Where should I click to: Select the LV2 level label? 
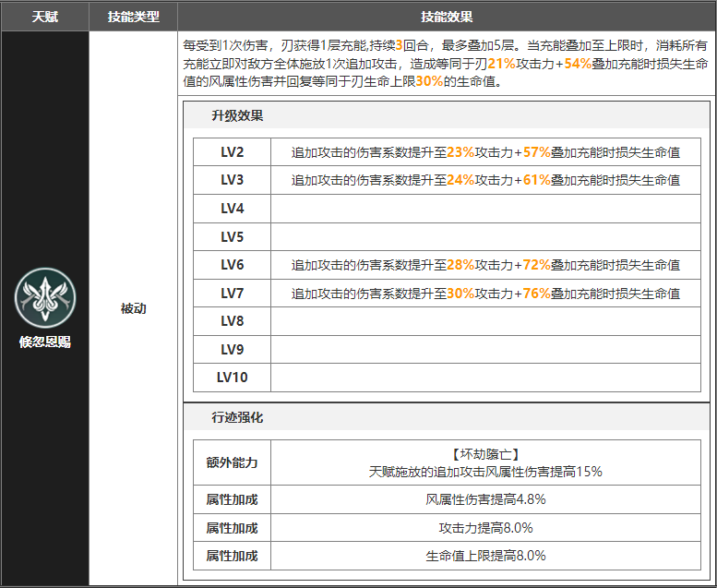coord(232,152)
